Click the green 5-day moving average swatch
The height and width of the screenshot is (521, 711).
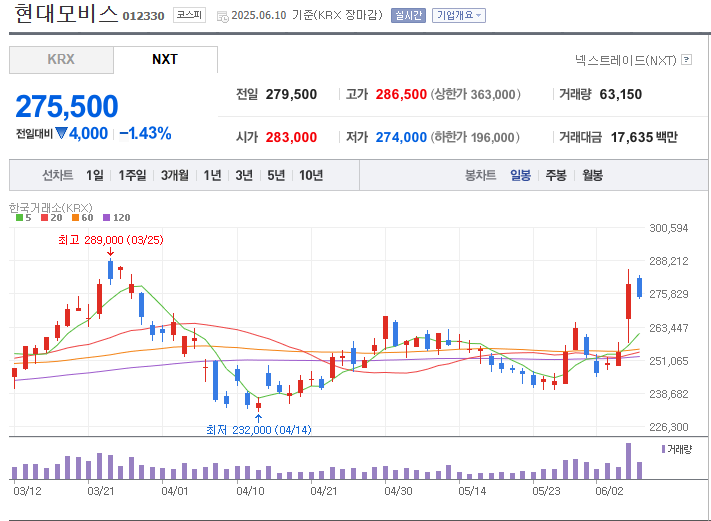tap(19, 218)
